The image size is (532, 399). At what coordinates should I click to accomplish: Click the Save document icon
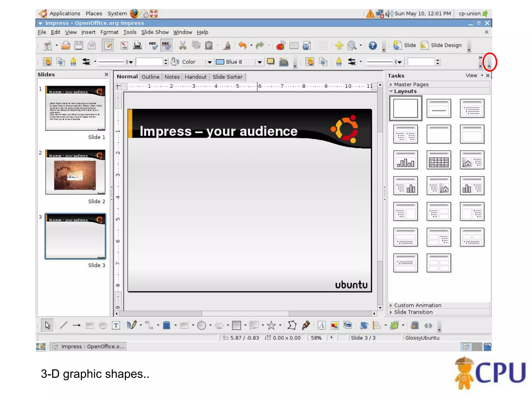pos(78,46)
